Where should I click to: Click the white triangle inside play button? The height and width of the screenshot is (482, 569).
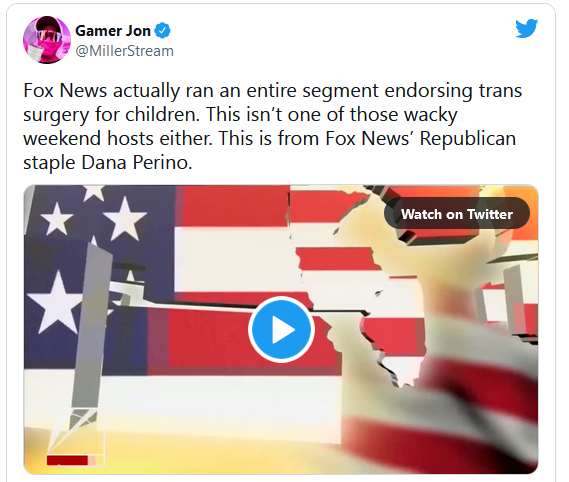click(283, 330)
